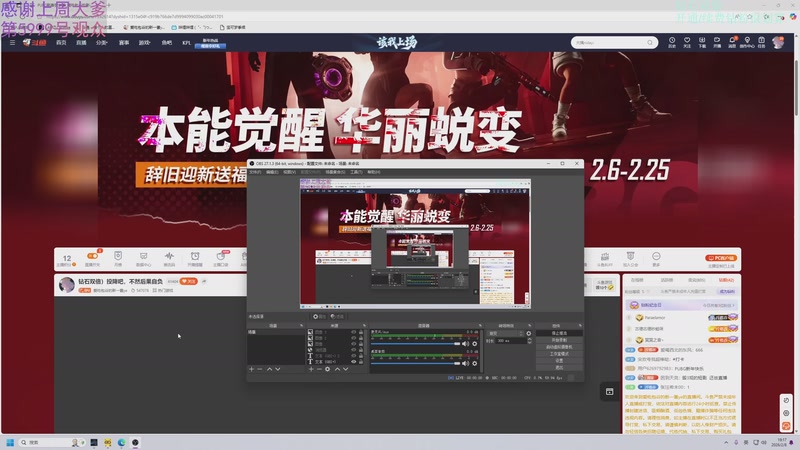Click first channel volume slider in OBS mixer

(x=416, y=344)
